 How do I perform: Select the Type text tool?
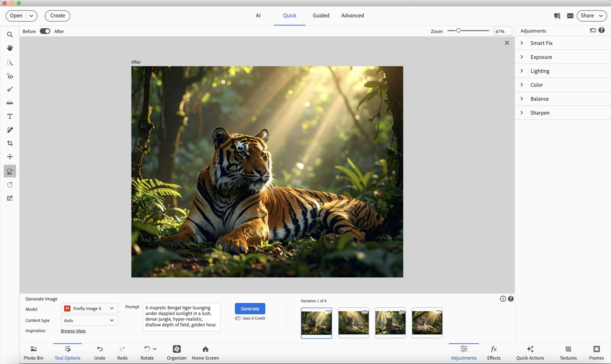[x=10, y=116]
